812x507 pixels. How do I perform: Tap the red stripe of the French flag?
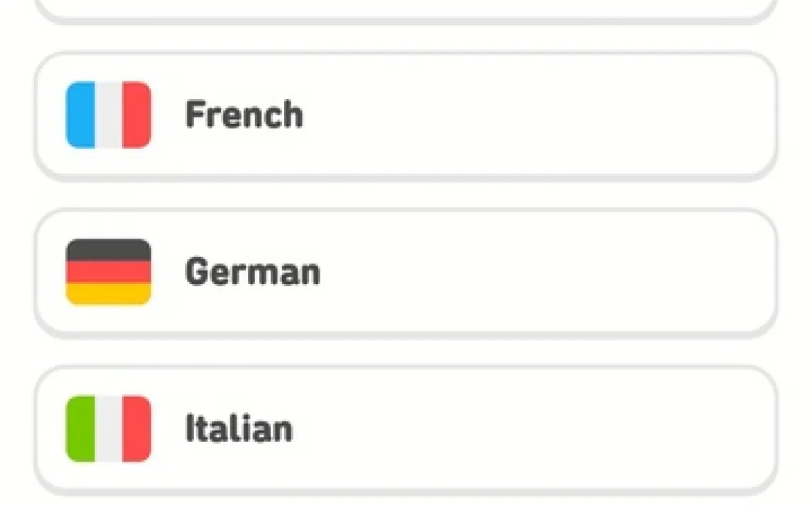[x=137, y=115]
